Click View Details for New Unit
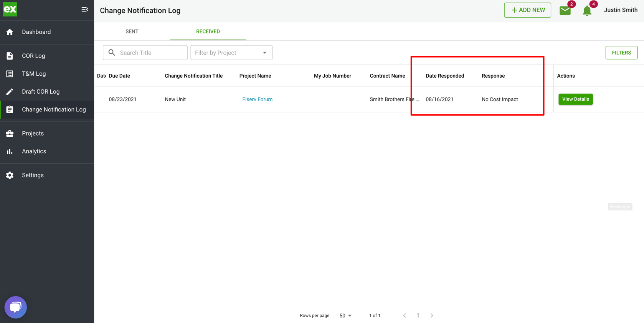The height and width of the screenshot is (323, 644). click(575, 99)
